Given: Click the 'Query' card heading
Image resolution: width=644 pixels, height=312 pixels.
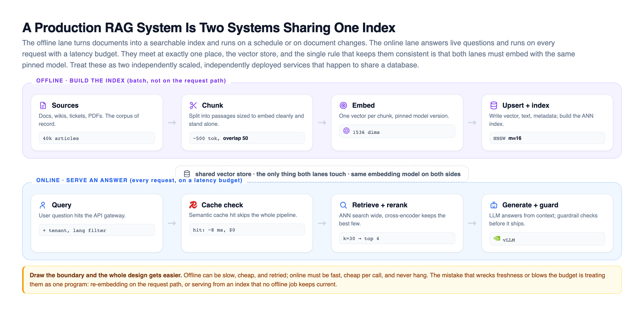Looking at the screenshot, I should [x=62, y=205].
